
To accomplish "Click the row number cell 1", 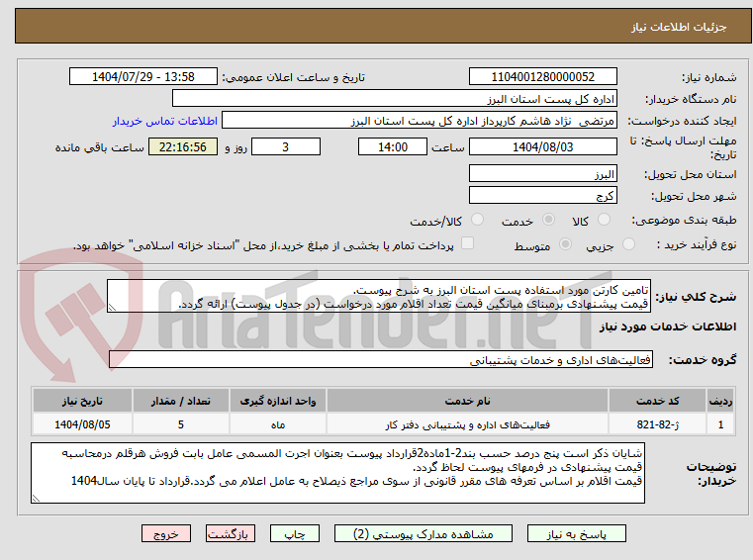I will 720,424.
